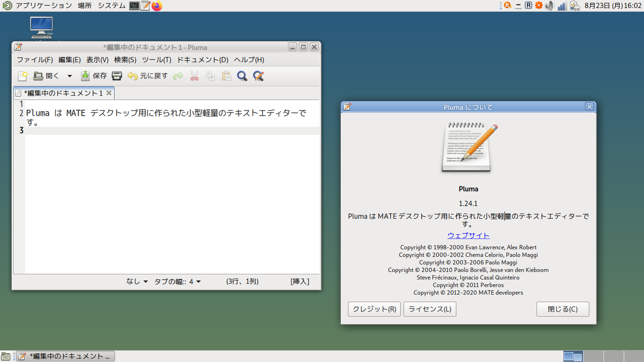This screenshot has width=644, height=362.
Task: Switch to second workspace in switcher
Action: click(593, 356)
